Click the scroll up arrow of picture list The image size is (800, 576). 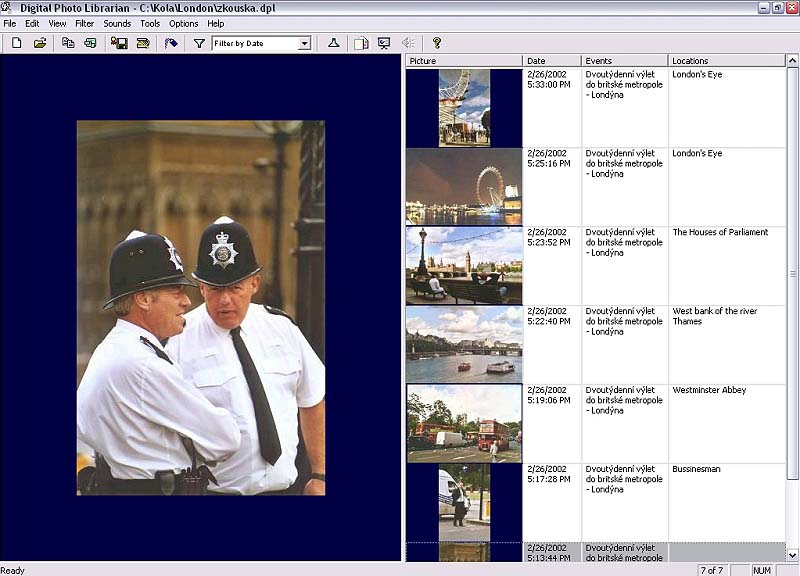point(792,61)
